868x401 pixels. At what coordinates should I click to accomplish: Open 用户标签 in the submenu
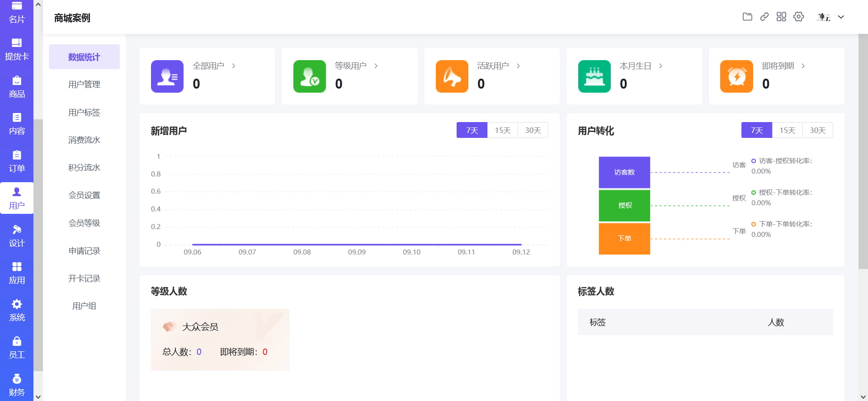pyautogui.click(x=84, y=112)
